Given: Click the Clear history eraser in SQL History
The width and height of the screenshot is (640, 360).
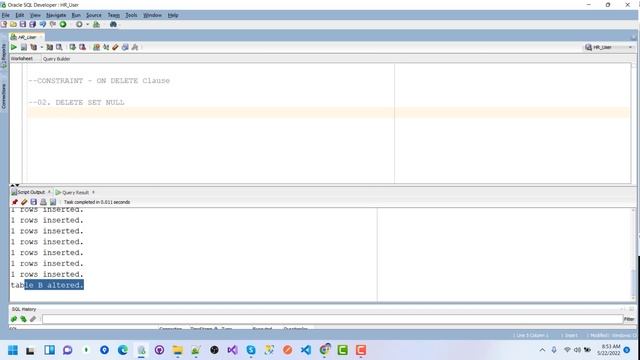Looking at the screenshot, I should (33, 319).
